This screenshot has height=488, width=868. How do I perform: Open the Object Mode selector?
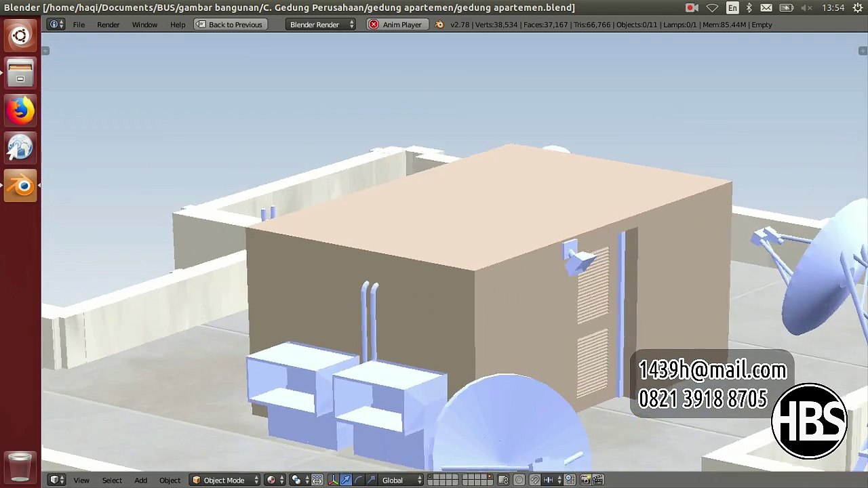pyautogui.click(x=224, y=480)
